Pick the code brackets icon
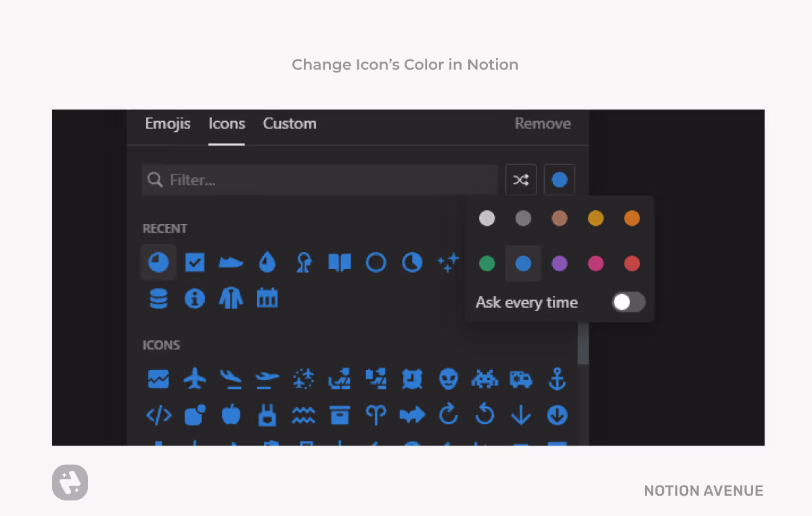812x516 pixels. [x=158, y=415]
